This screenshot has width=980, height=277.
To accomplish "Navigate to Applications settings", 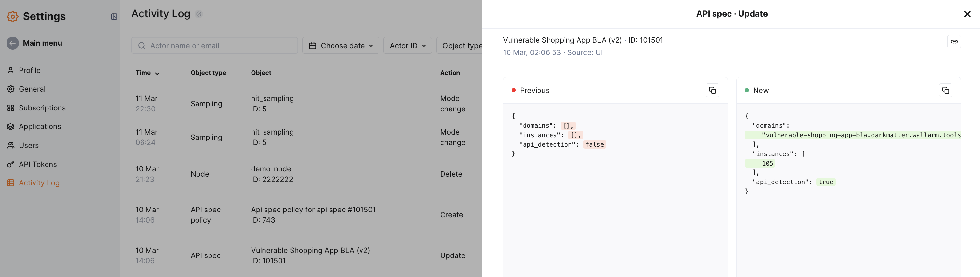I will tap(40, 126).
